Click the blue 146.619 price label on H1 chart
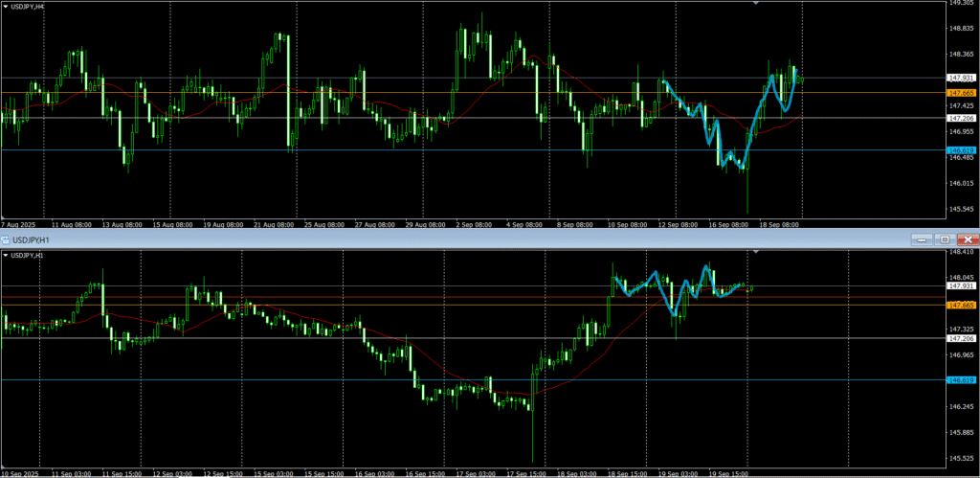 (960, 380)
